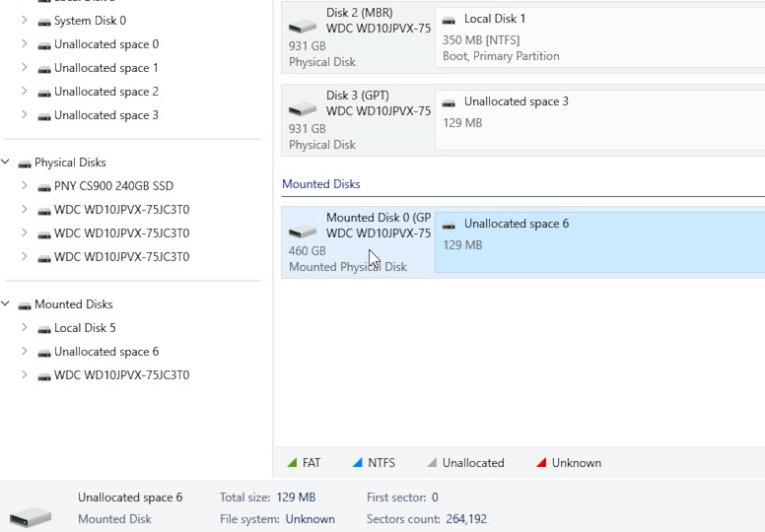Select the Local Disk 1 350 MB partition
Screen dimensions: 765x532
point(599,37)
